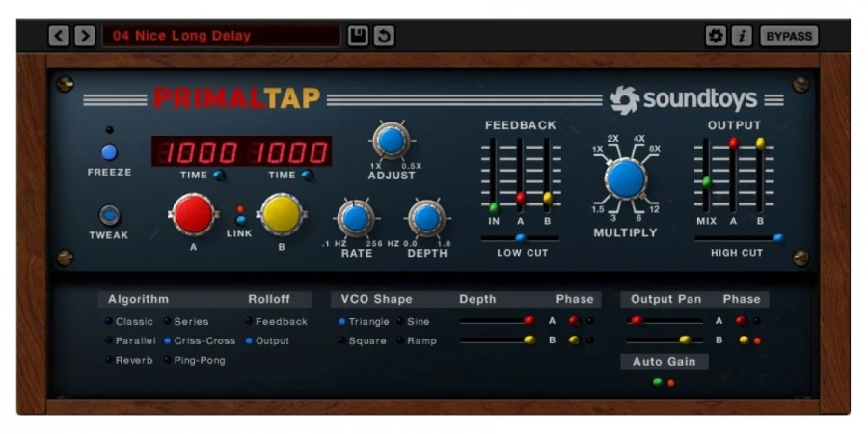The height and width of the screenshot is (434, 868).
Task: Click the BYPASS button
Action: (x=789, y=36)
